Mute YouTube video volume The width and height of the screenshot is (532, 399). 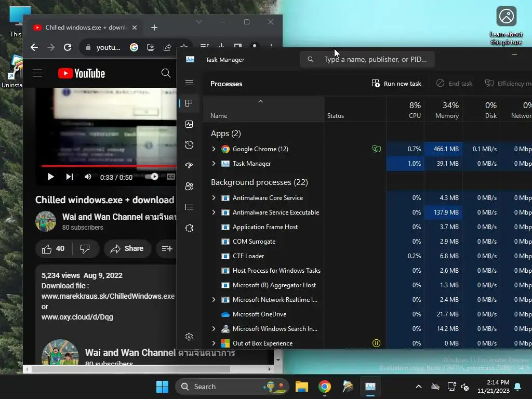click(x=88, y=177)
